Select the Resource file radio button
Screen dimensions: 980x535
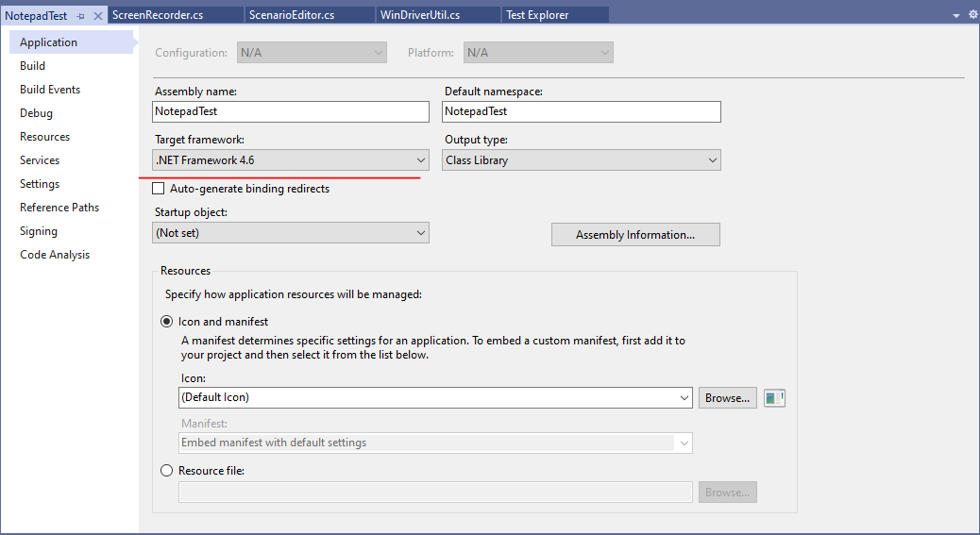pyautogui.click(x=167, y=471)
